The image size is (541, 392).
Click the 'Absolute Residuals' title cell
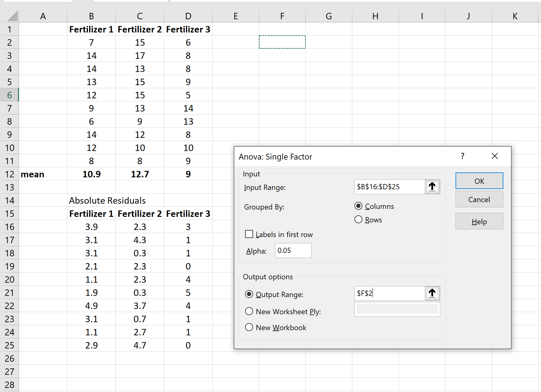[x=107, y=200]
